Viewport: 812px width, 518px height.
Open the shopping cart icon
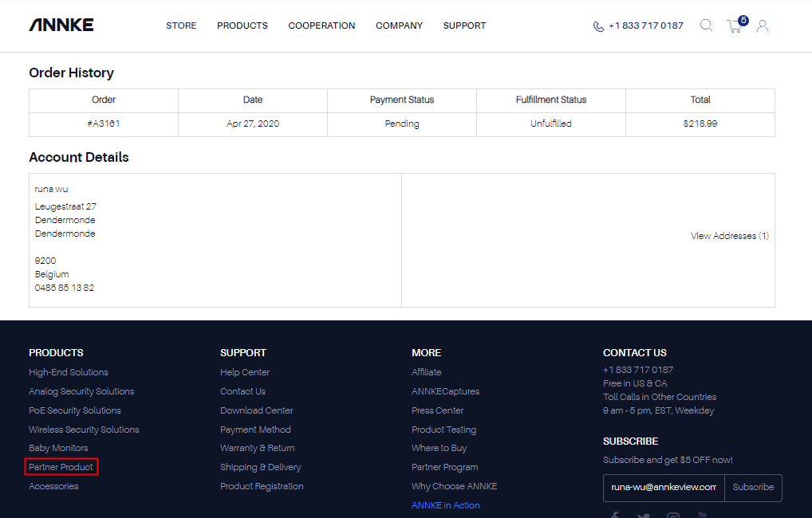pos(736,25)
